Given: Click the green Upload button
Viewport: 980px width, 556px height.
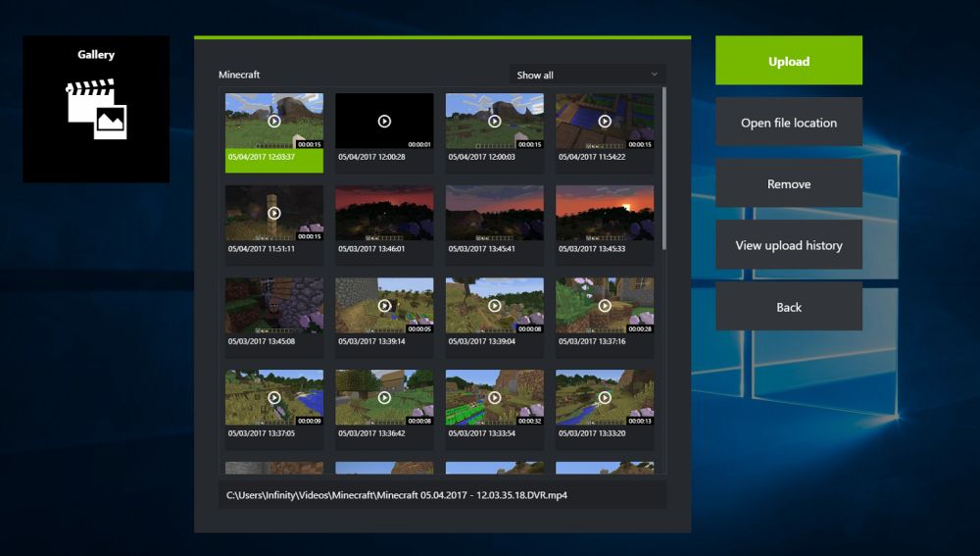Looking at the screenshot, I should pos(789,61).
